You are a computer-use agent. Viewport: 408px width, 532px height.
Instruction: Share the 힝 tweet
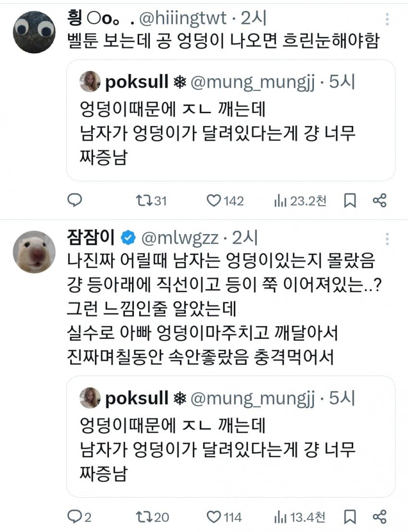click(x=380, y=201)
